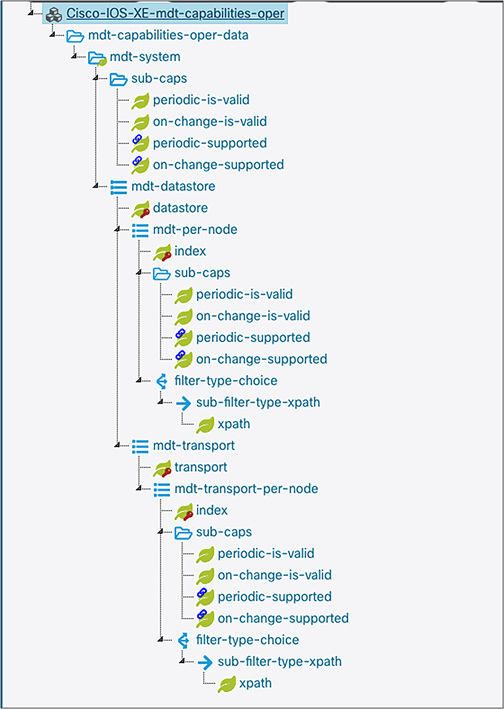Click xpath leaf icon under mdt-per-node
Screen dimensions: 504x709
coord(205,425)
